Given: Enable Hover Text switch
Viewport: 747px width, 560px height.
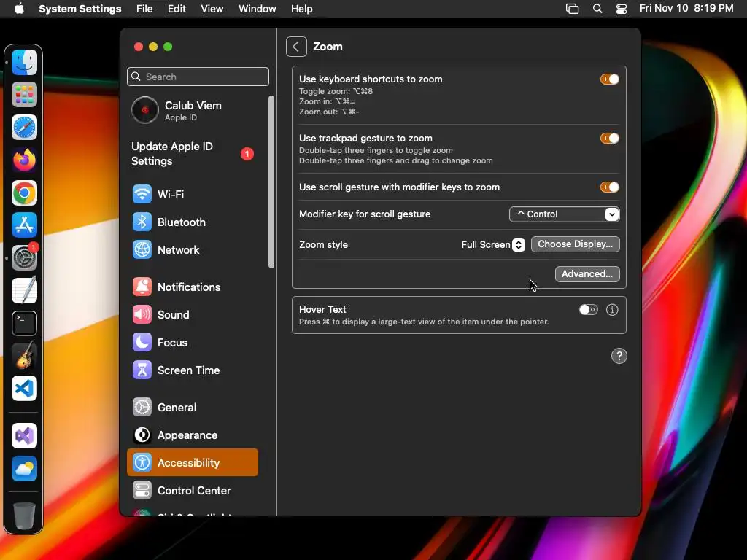Looking at the screenshot, I should [589, 309].
